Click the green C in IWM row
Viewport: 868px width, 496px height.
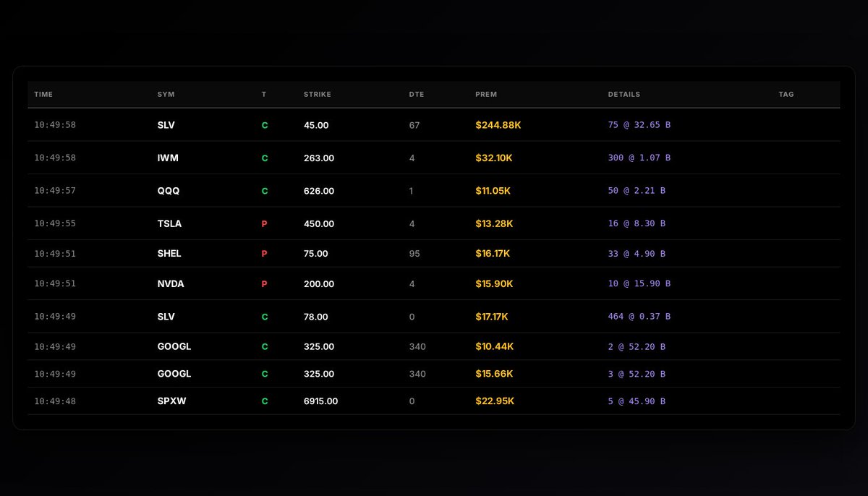[265, 158]
